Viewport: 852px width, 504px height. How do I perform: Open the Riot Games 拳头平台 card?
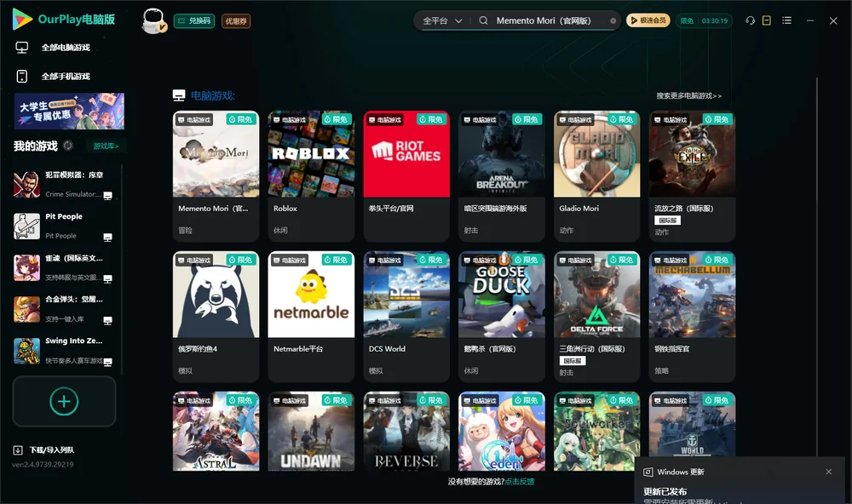[x=406, y=176]
